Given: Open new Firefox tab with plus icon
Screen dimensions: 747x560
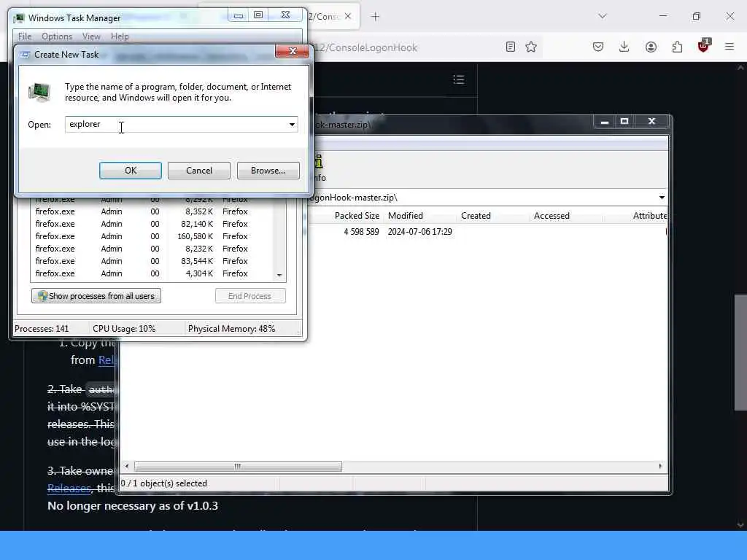Looking at the screenshot, I should coord(376,17).
